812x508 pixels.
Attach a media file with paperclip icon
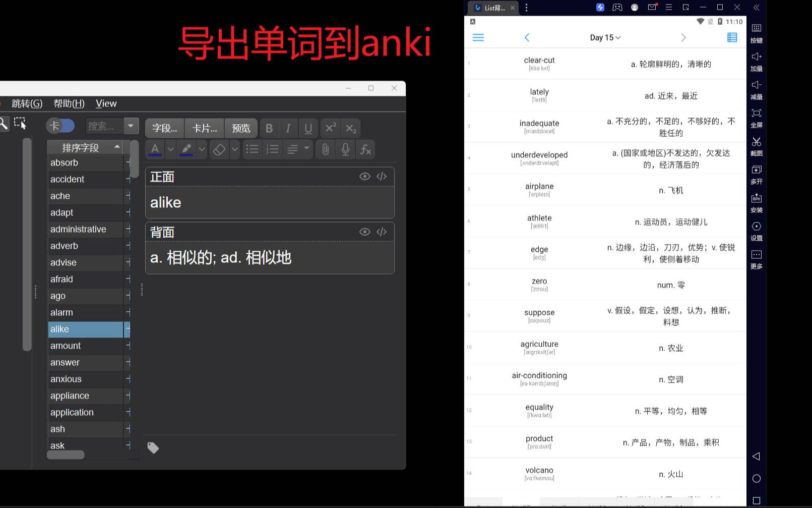point(326,149)
